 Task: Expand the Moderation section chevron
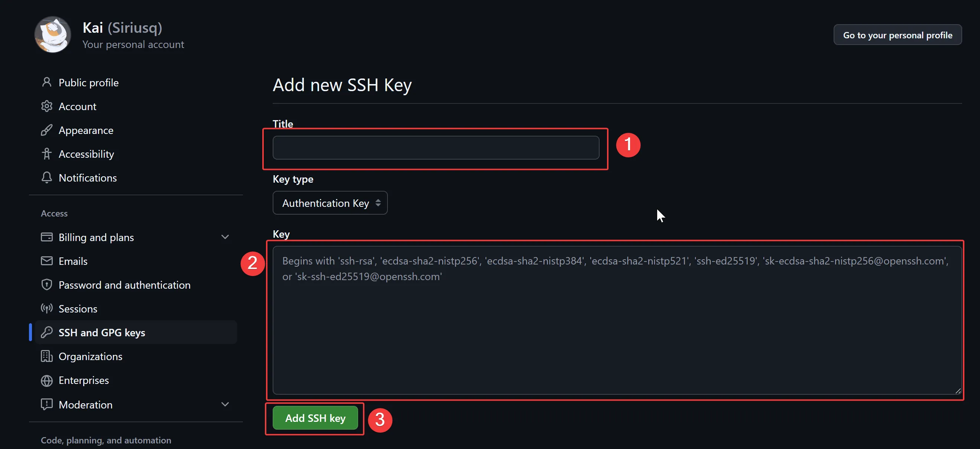coord(225,404)
